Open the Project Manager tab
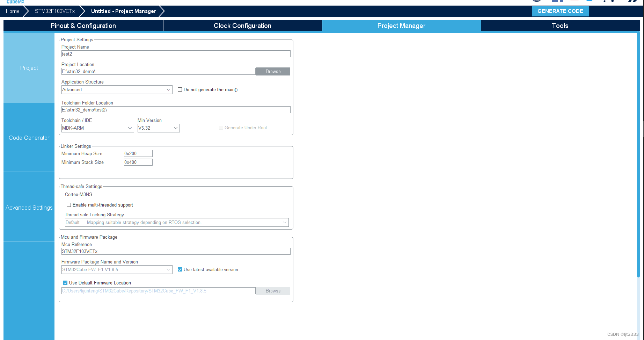This screenshot has width=644, height=340. pos(401,26)
